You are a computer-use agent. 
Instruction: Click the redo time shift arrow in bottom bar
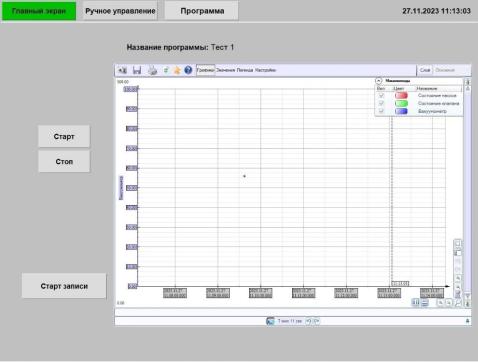316,321
